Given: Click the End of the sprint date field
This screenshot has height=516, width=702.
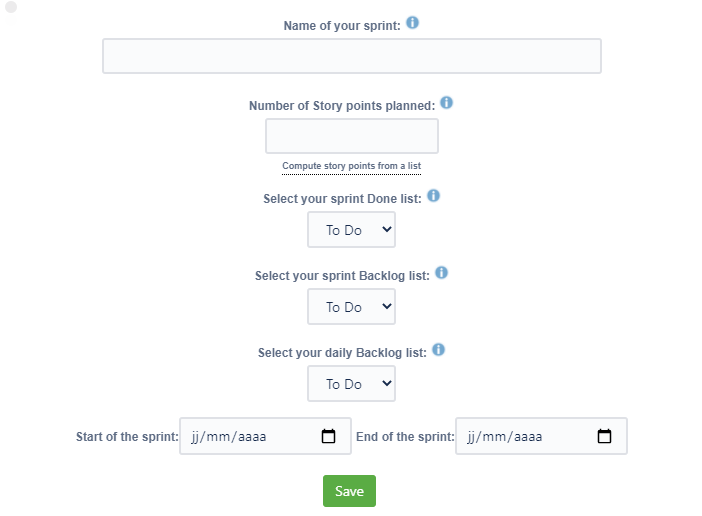Looking at the screenshot, I should (x=526, y=437).
